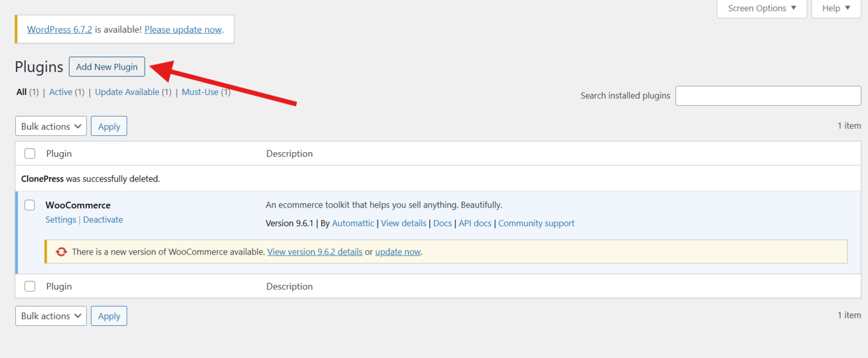Click the update arrows icon in WooCommerce notice

pyautogui.click(x=61, y=251)
